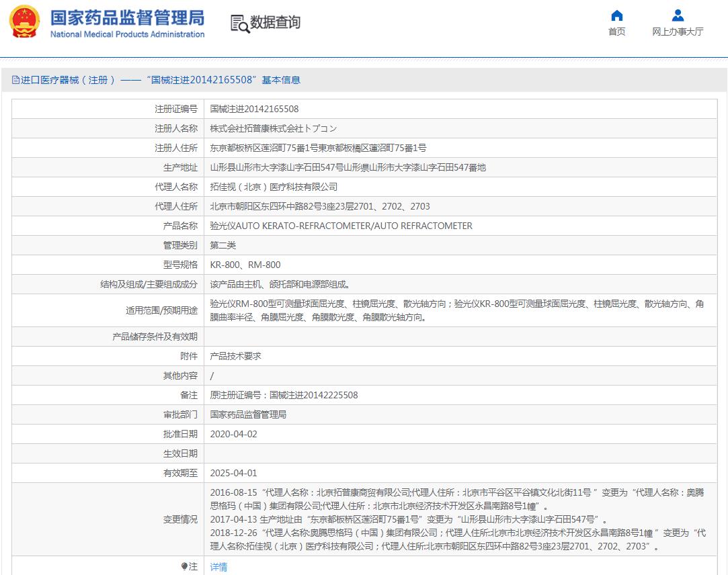The height and width of the screenshot is (575, 728).
Task: Click the 注册人名称 label
Action: 176,128
